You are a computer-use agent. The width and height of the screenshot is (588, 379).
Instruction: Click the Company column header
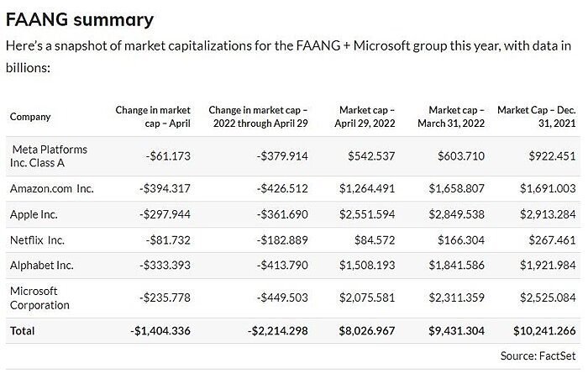click(30, 117)
